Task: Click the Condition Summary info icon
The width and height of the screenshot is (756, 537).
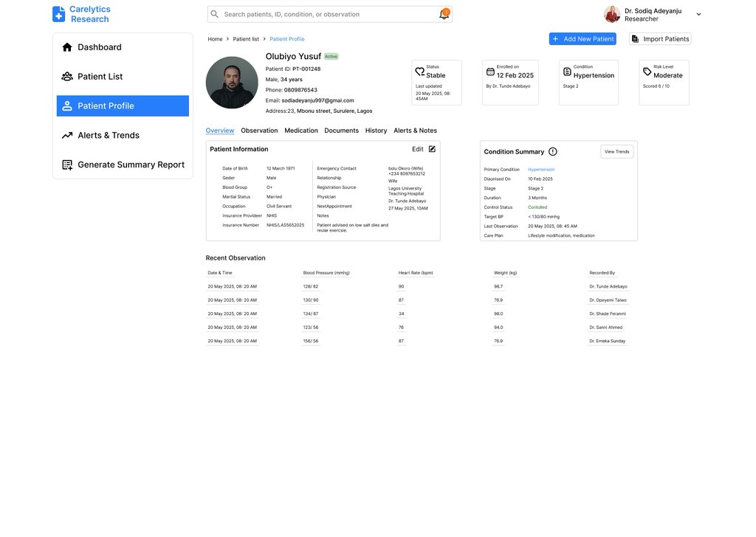Action: coord(553,152)
